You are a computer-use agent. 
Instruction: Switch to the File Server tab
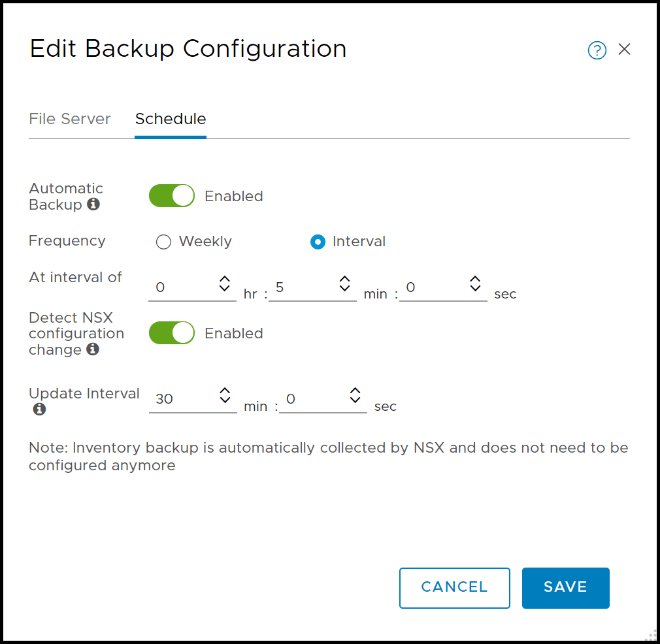[x=70, y=119]
